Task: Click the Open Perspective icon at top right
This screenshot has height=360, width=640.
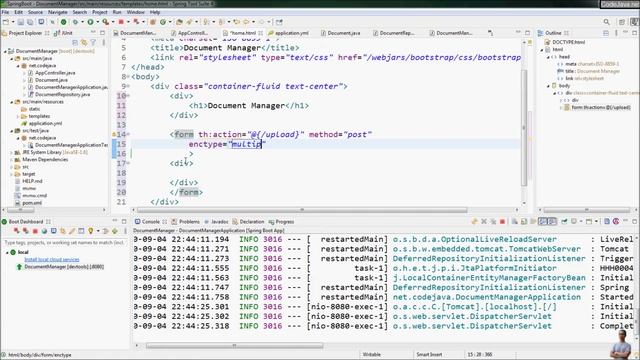Action: coord(622,22)
